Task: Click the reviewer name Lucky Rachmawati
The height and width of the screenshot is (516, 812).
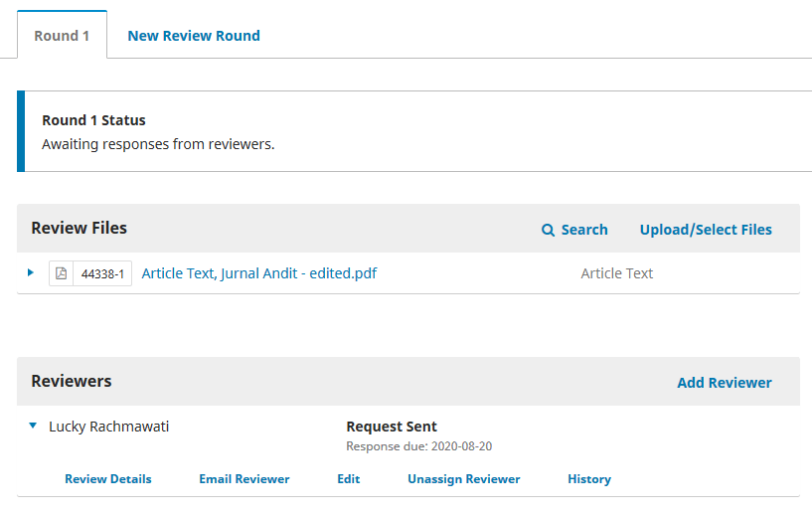Action: tap(108, 427)
